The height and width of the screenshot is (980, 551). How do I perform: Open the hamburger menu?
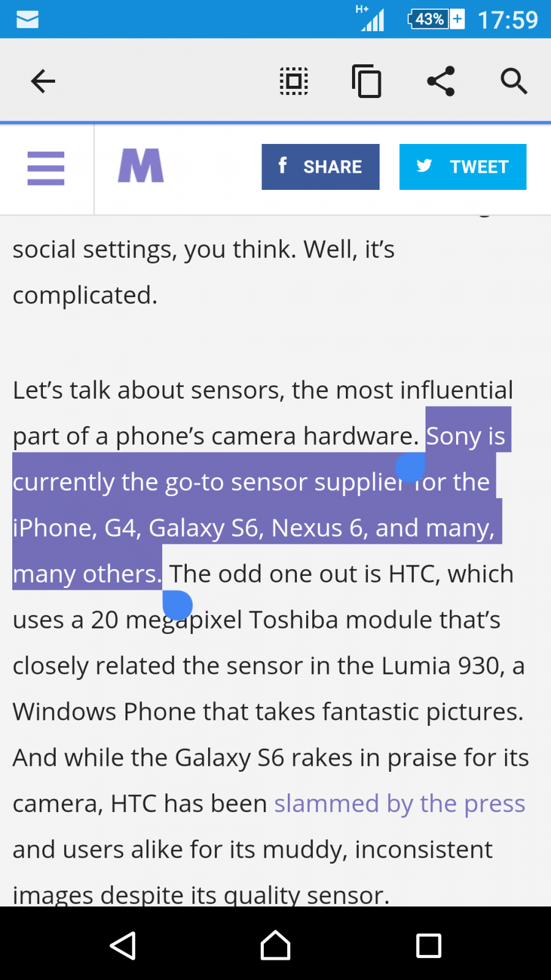[46, 168]
